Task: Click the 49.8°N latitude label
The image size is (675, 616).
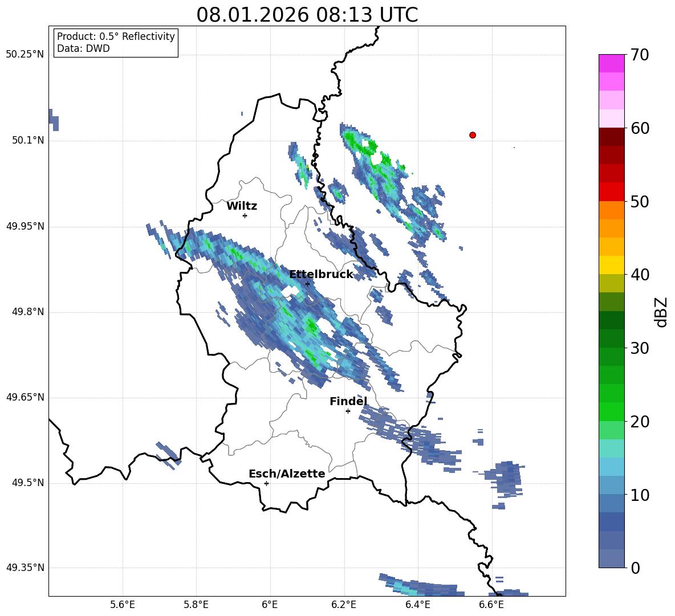Action: (x=28, y=312)
